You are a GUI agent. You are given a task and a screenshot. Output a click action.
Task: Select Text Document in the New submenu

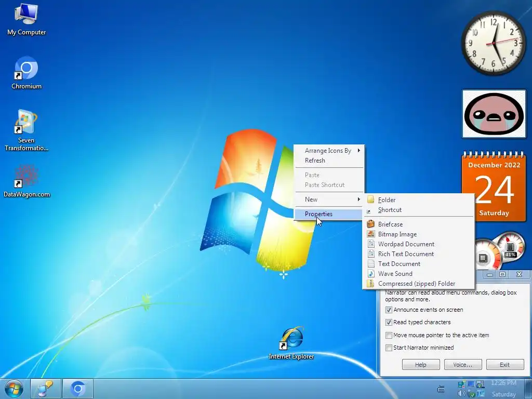point(418,263)
